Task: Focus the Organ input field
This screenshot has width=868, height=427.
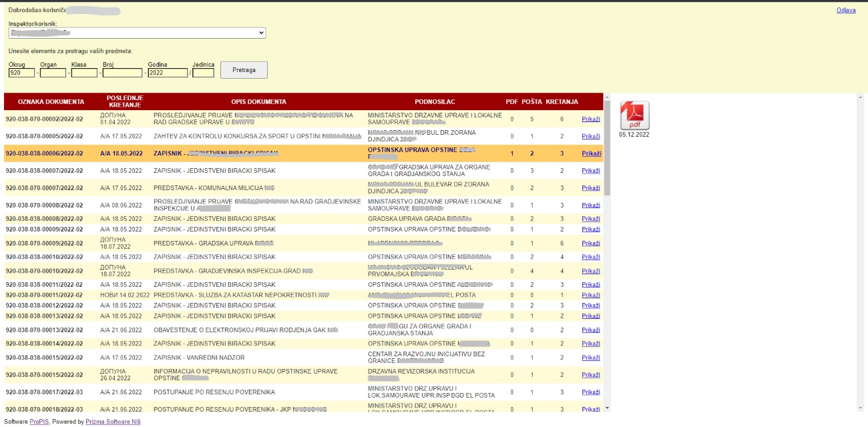Action: click(53, 73)
